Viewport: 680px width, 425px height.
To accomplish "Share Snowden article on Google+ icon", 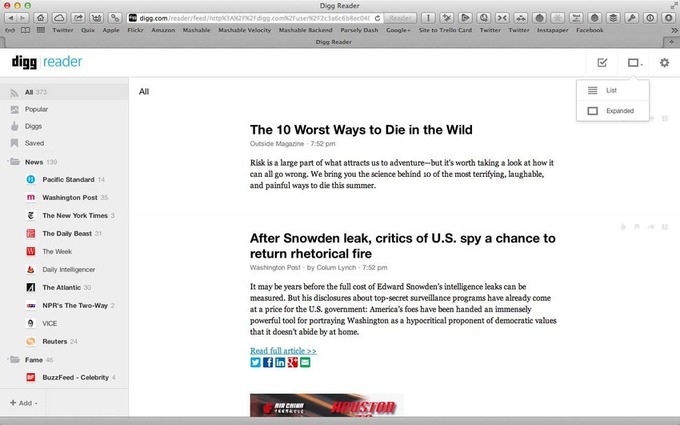I will (292, 362).
